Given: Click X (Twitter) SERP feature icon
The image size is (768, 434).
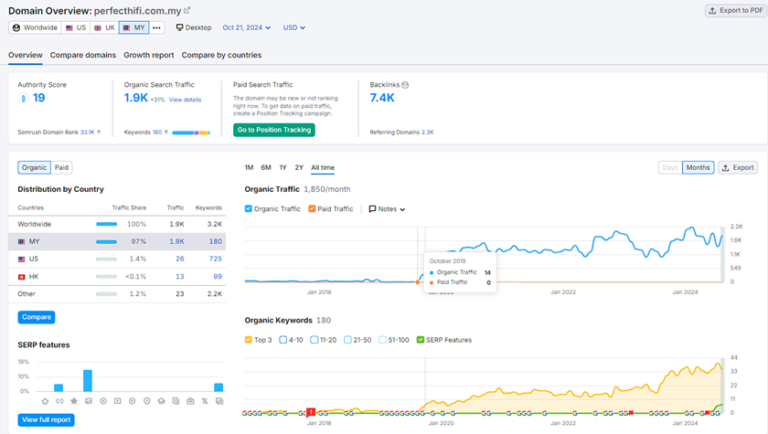Looking at the screenshot, I should tap(205, 401).
